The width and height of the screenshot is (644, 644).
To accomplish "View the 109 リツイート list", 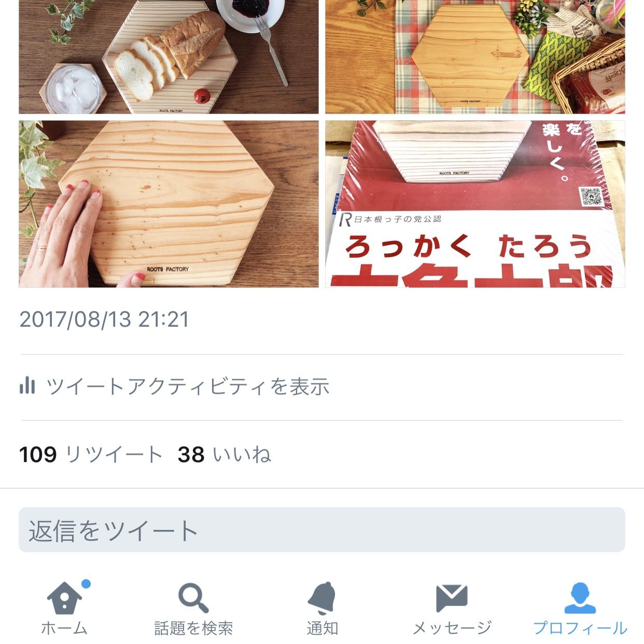I will pyautogui.click(x=91, y=455).
